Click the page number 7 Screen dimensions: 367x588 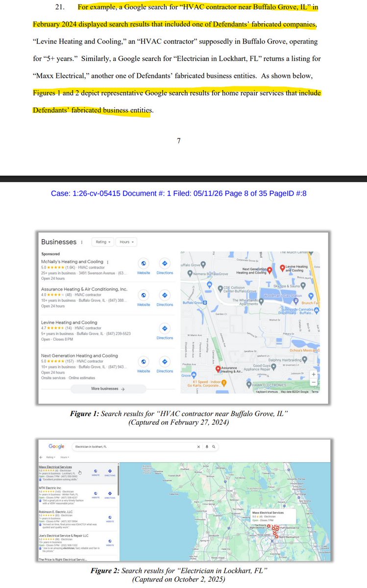tap(179, 141)
